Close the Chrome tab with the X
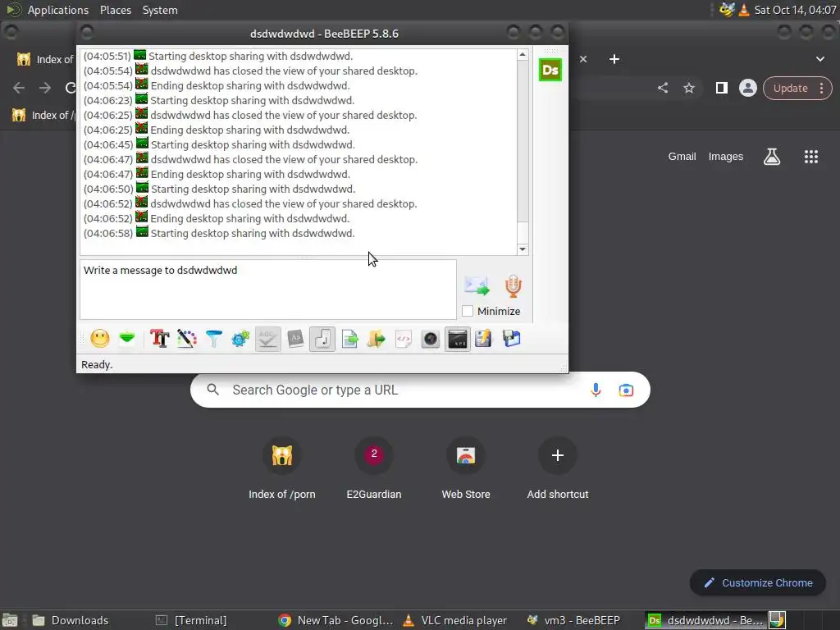Image resolution: width=840 pixels, height=630 pixels. pos(583,59)
